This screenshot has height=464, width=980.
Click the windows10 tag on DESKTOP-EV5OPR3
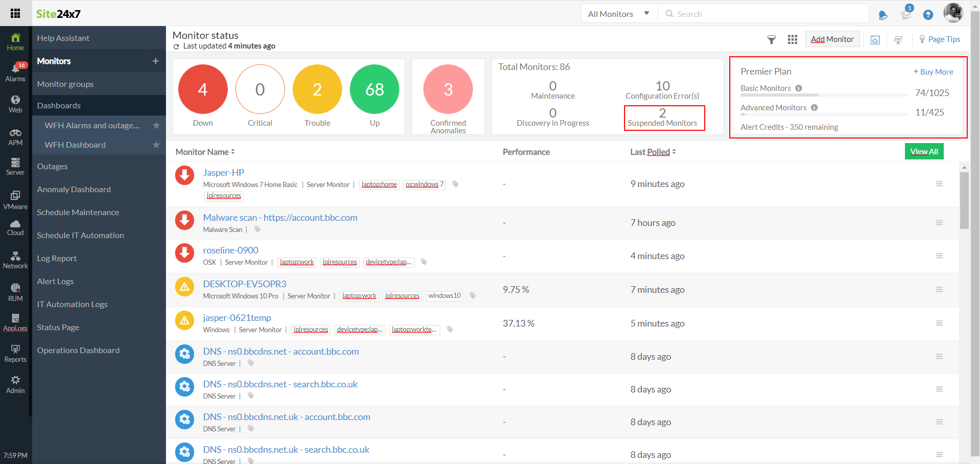tap(444, 296)
